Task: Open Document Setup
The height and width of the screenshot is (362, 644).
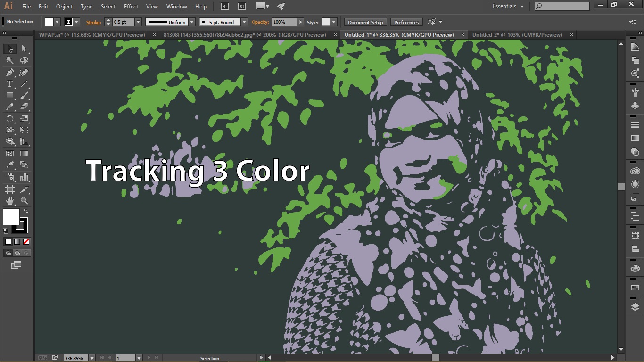Action: coord(365,22)
